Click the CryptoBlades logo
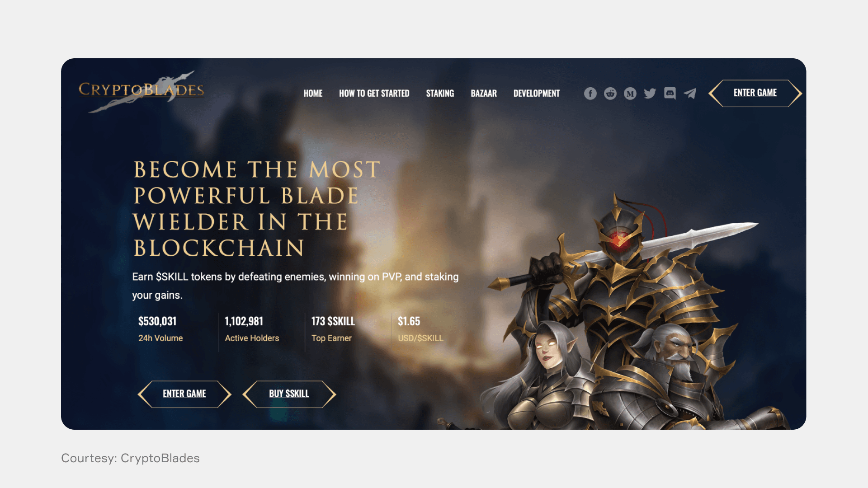 141,91
